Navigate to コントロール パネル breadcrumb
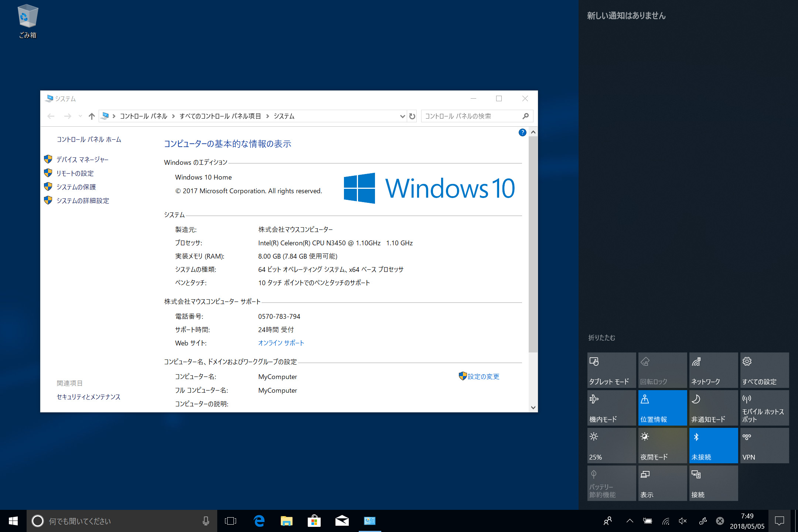 coord(143,116)
